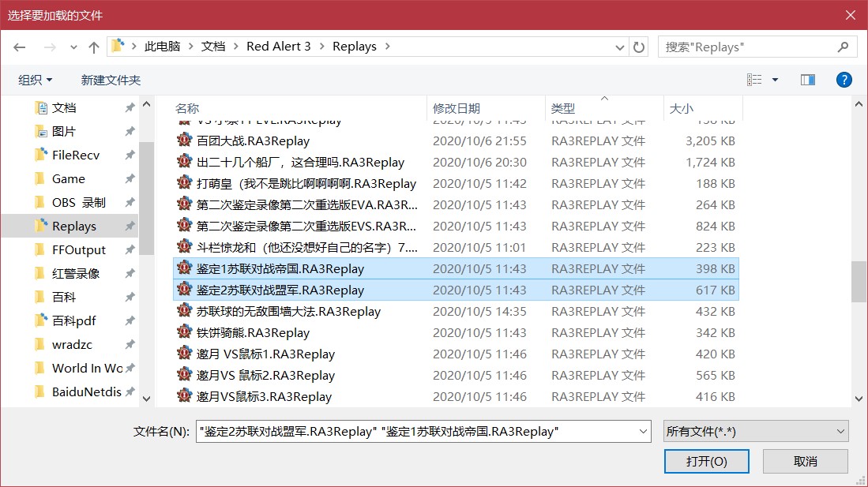This screenshot has width=868, height=487.
Task: Open 文档 in quick access sidebar
Action: tap(64, 108)
